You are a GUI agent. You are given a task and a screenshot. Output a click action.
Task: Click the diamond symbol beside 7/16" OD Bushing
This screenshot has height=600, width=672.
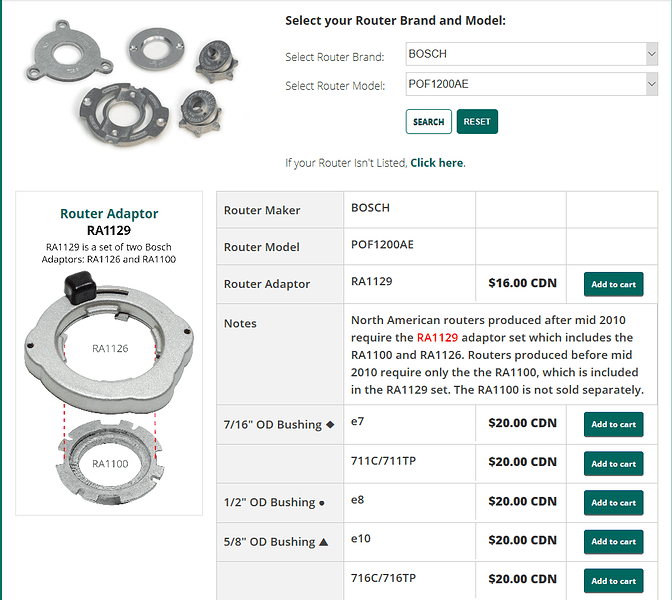(x=330, y=424)
